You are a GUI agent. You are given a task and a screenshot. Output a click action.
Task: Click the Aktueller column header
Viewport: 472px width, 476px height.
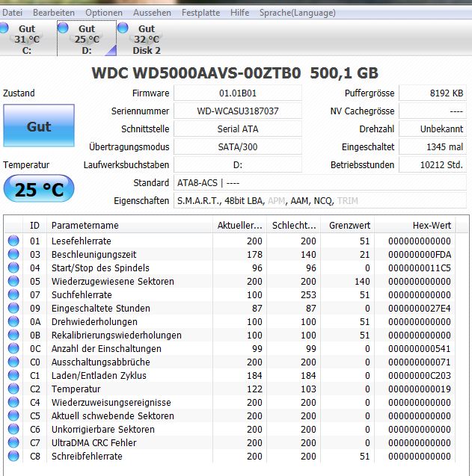coord(240,225)
